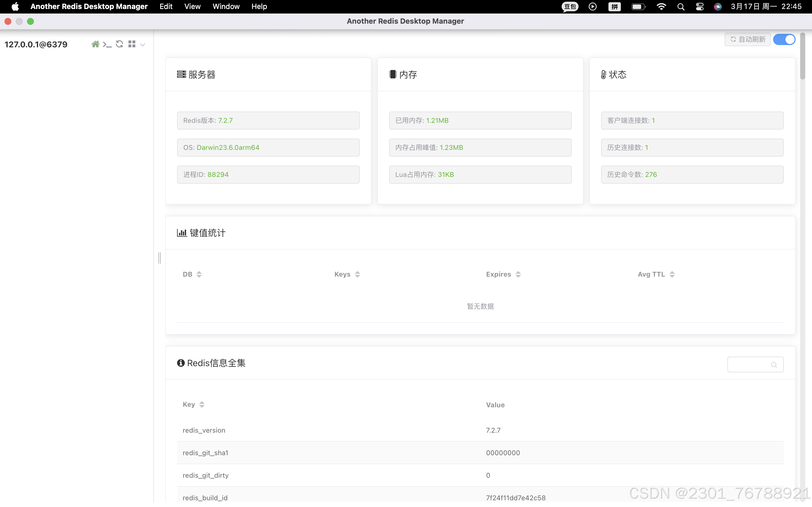Image resolution: width=812 pixels, height=507 pixels.
Task: Sort the DB column
Action: (x=199, y=274)
